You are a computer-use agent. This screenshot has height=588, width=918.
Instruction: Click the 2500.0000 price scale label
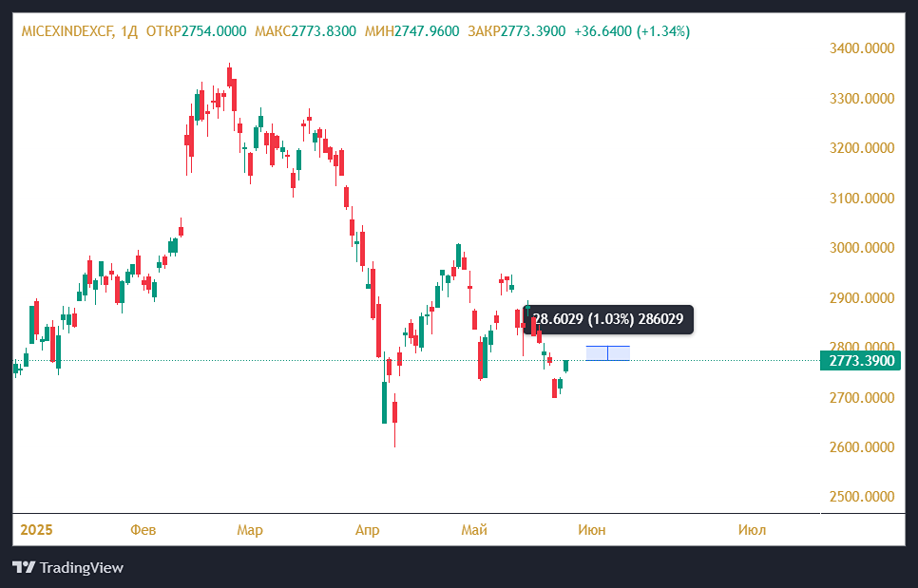click(865, 497)
